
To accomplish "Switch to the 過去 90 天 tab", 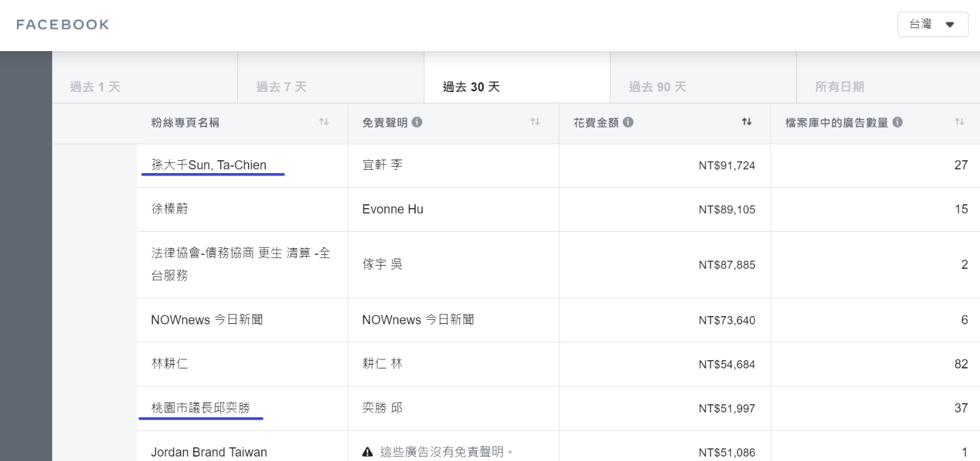I will pos(657,87).
